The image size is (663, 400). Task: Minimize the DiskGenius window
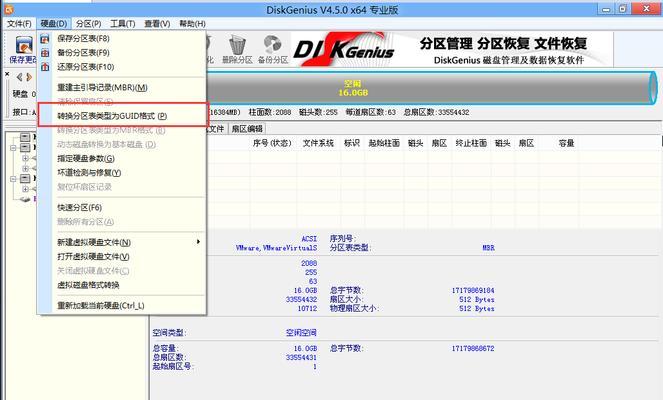click(x=606, y=9)
